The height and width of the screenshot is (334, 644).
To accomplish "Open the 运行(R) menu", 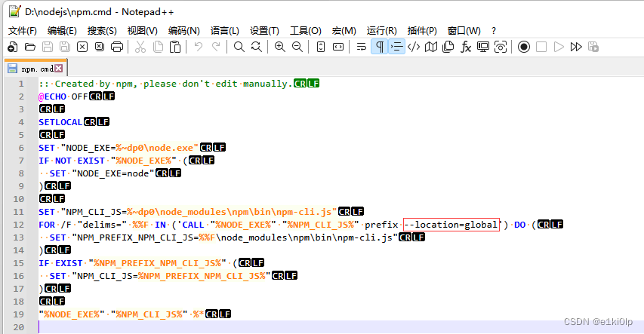I will click(x=382, y=31).
